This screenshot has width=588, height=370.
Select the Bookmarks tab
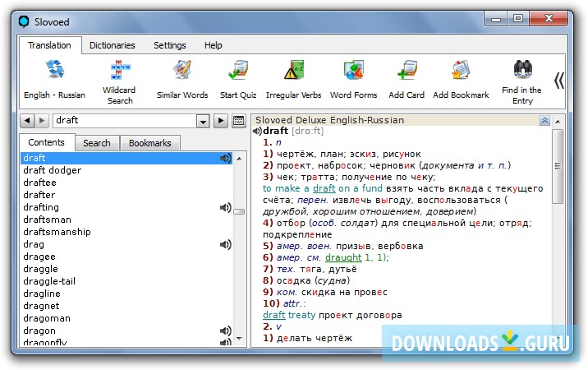[x=150, y=143]
